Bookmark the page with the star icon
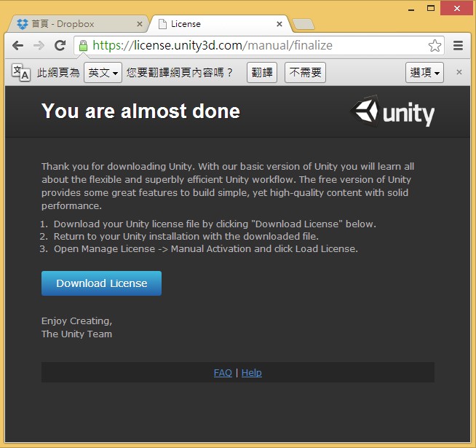The width and height of the screenshot is (476, 448). [435, 46]
